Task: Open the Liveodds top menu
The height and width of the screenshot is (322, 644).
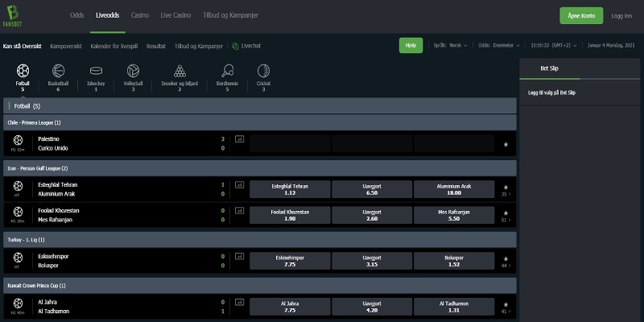Action: pos(108,15)
